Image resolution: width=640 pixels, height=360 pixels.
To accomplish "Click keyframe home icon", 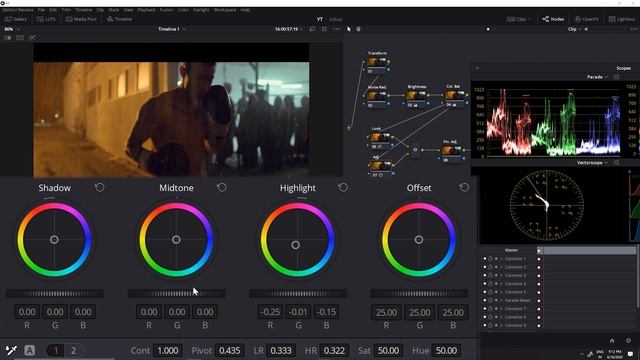I will 612,340.
